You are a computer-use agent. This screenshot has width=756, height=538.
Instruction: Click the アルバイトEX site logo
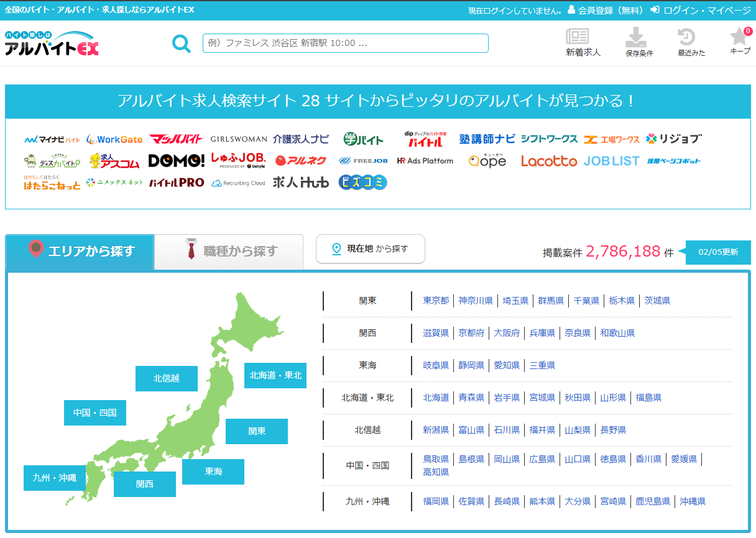pyautogui.click(x=52, y=43)
